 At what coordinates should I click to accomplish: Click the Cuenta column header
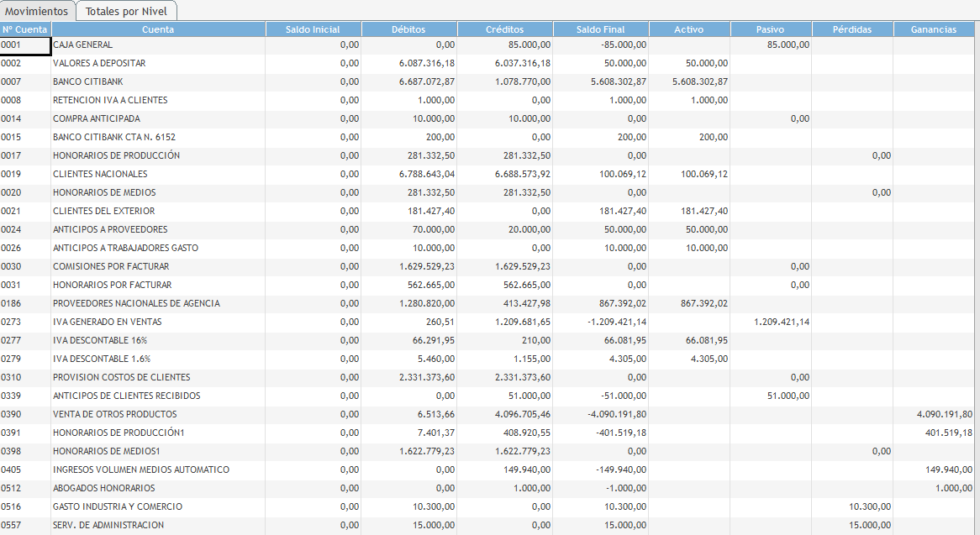[x=158, y=29]
